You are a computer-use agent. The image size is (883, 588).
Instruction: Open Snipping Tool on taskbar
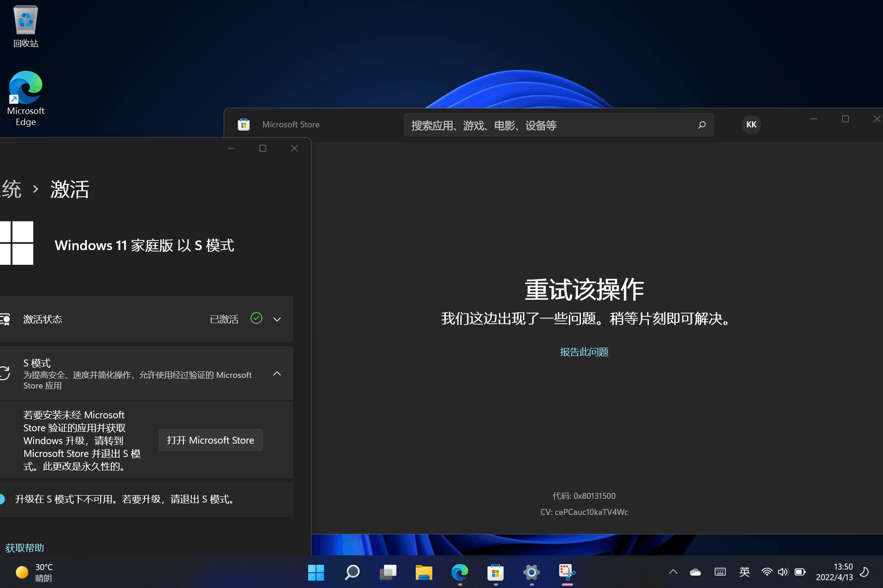pos(567,572)
